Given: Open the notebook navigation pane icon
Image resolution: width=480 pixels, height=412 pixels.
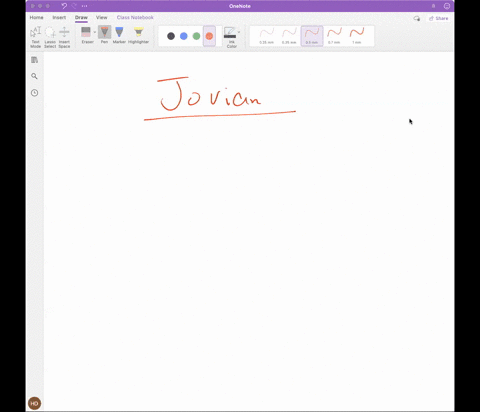Looking at the screenshot, I should 34,60.
